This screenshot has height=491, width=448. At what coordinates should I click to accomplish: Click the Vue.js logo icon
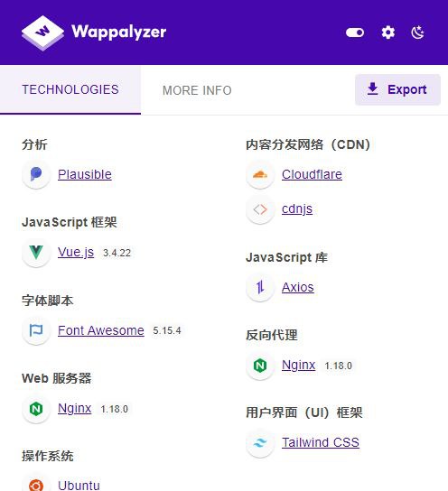point(36,253)
